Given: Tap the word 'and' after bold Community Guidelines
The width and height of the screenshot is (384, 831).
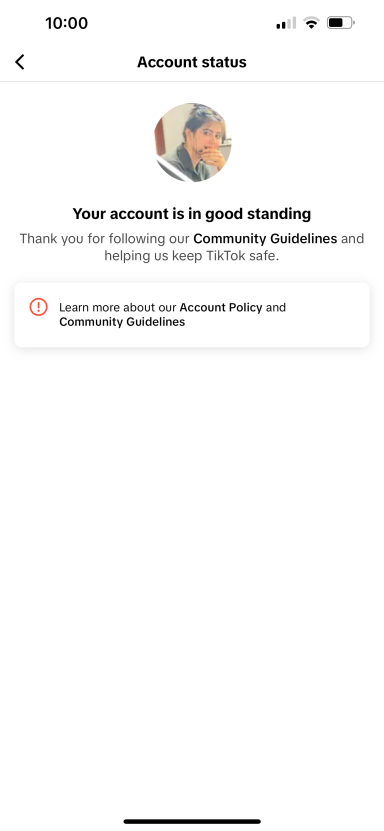Looking at the screenshot, I should [x=352, y=238].
